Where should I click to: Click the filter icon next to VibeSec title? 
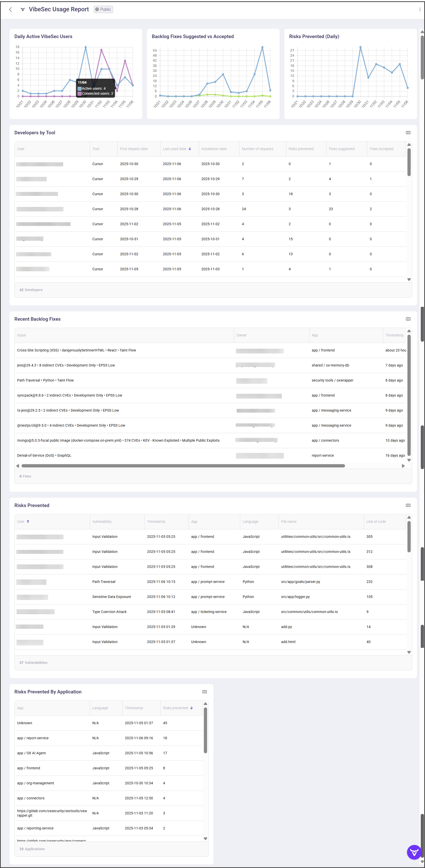click(23, 10)
